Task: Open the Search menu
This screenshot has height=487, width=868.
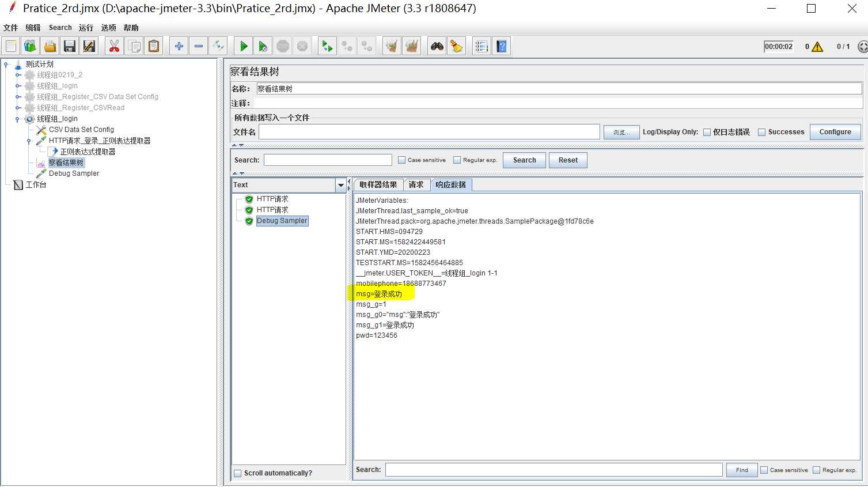Action: [x=60, y=28]
